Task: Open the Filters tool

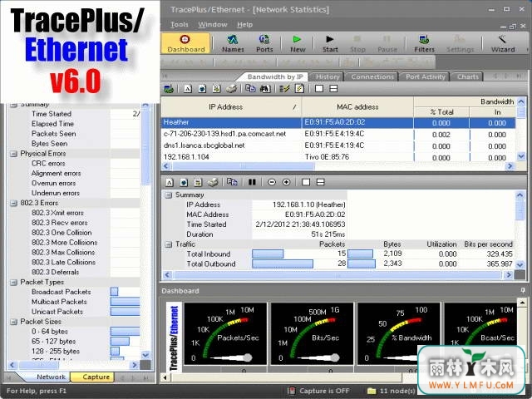Action: coord(424,43)
